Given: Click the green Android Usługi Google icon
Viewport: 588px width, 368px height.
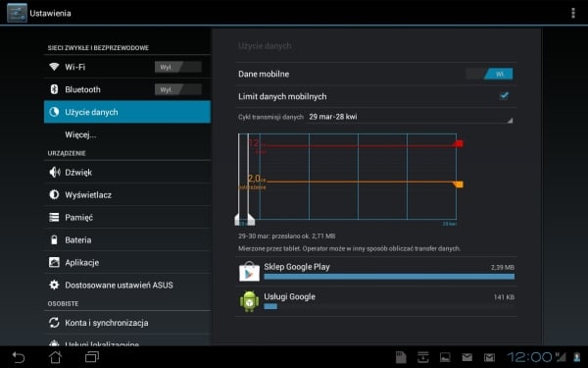Looking at the screenshot, I should (249, 301).
